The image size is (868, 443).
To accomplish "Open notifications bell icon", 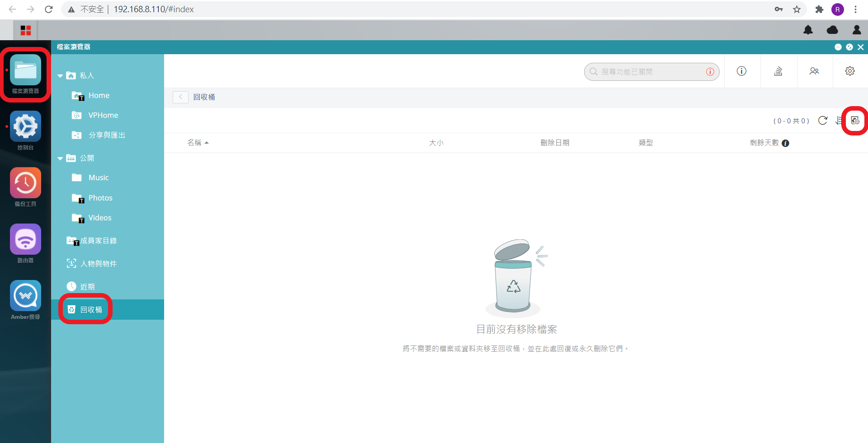I will (x=808, y=30).
